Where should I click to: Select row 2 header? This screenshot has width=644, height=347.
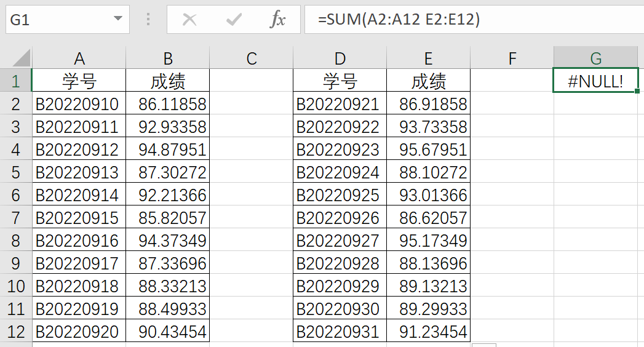(x=15, y=103)
